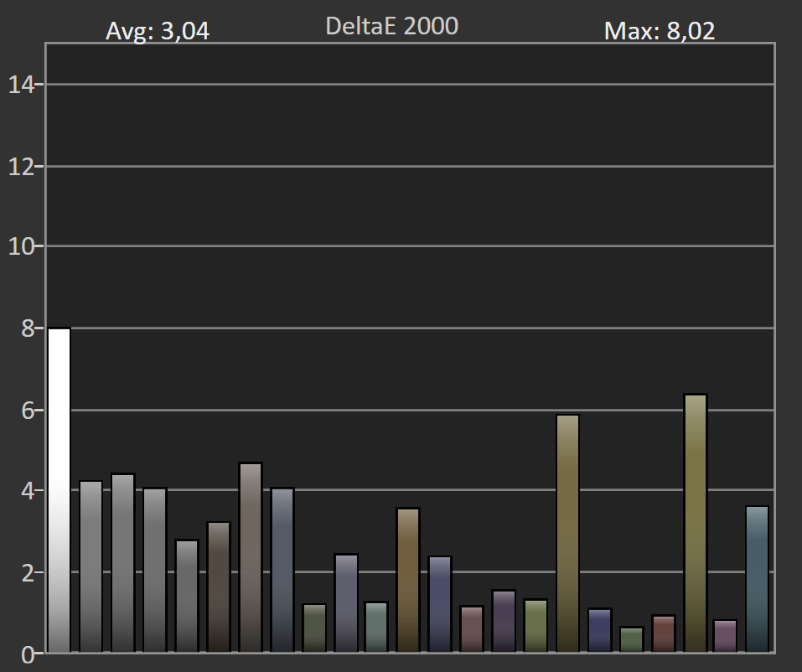This screenshot has width=802, height=672.
Task: Select the shortest gray bar, below value 3
Action: pos(187,596)
